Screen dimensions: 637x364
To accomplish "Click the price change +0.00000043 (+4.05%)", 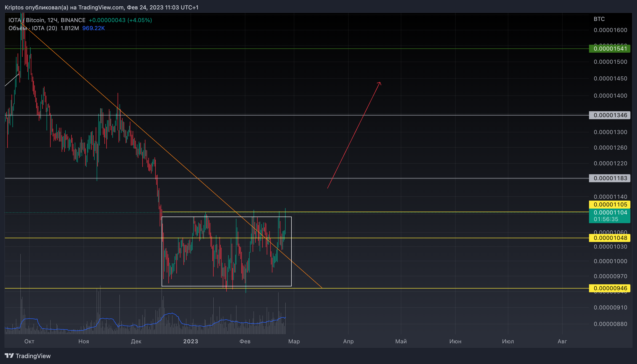I will [x=120, y=20].
